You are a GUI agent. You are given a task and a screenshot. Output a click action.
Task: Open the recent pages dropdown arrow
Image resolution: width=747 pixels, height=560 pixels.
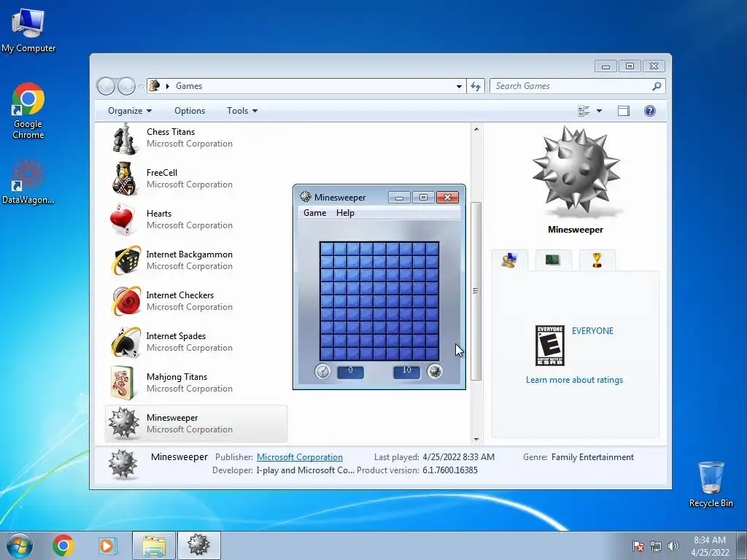141,86
